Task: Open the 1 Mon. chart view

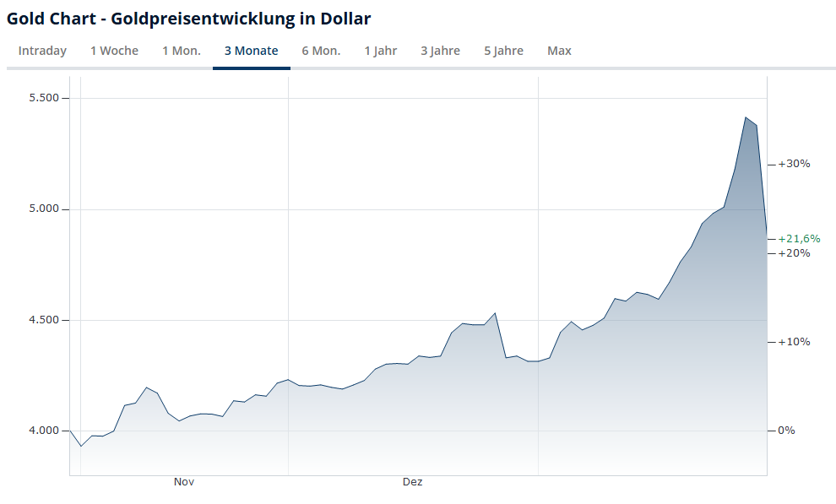Action: (182, 51)
